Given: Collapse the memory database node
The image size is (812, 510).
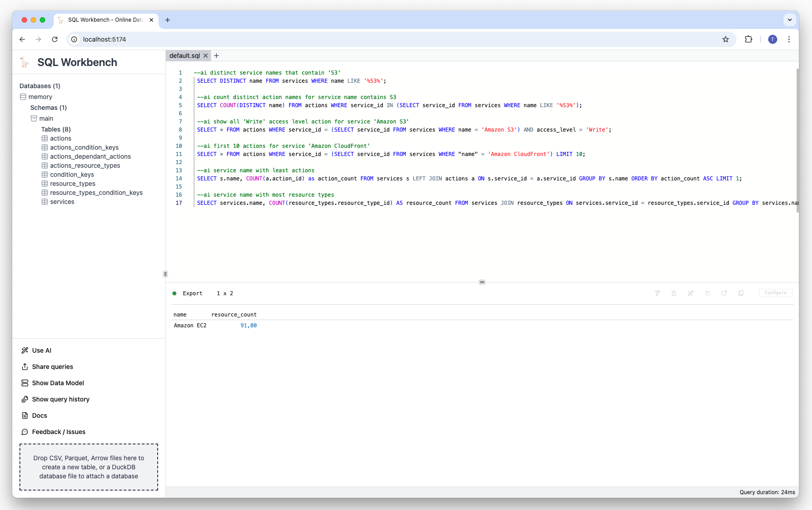Looking at the screenshot, I should point(40,97).
